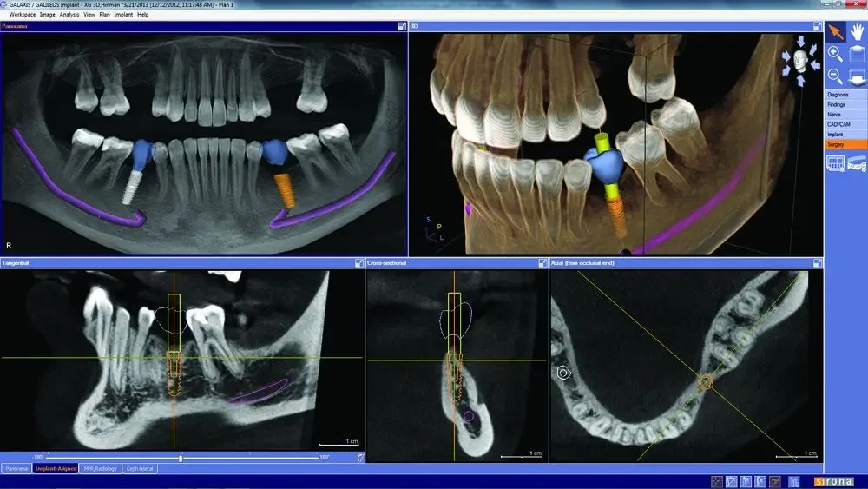Maximize the Axial view panel
This screenshot has height=489, width=868.
pos(818,263)
